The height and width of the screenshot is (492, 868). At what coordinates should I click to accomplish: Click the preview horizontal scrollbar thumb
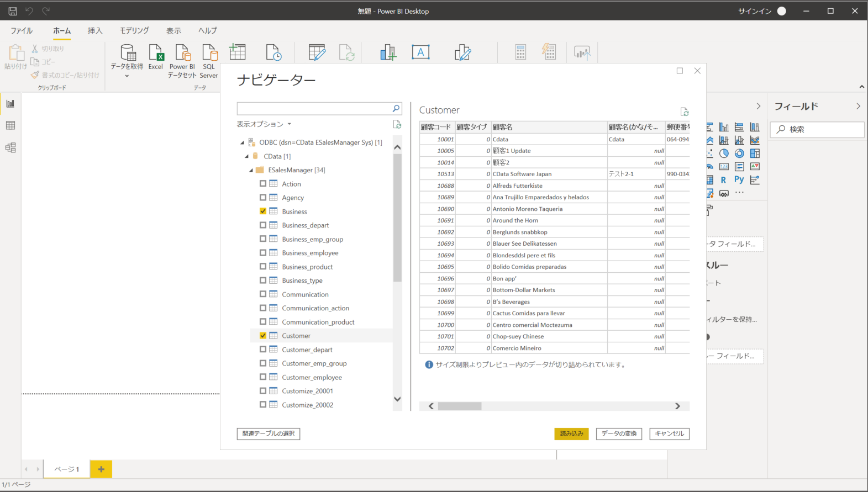[x=460, y=406]
